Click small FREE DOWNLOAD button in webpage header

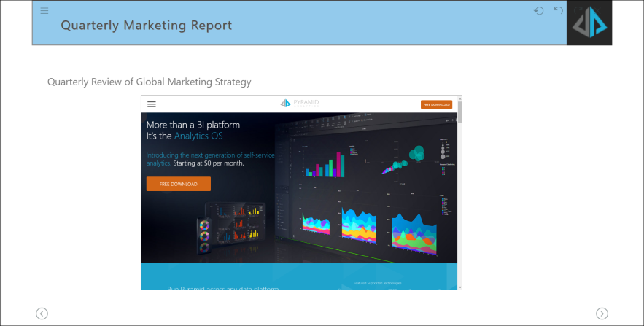coord(436,104)
